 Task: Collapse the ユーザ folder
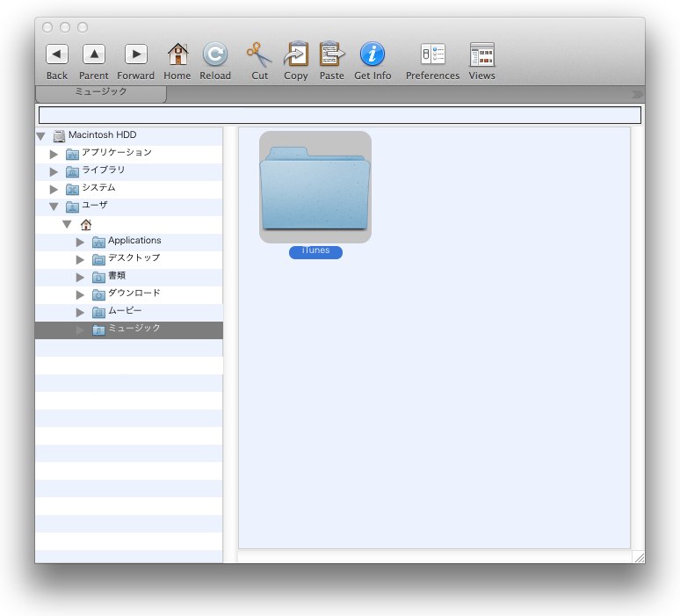54,207
